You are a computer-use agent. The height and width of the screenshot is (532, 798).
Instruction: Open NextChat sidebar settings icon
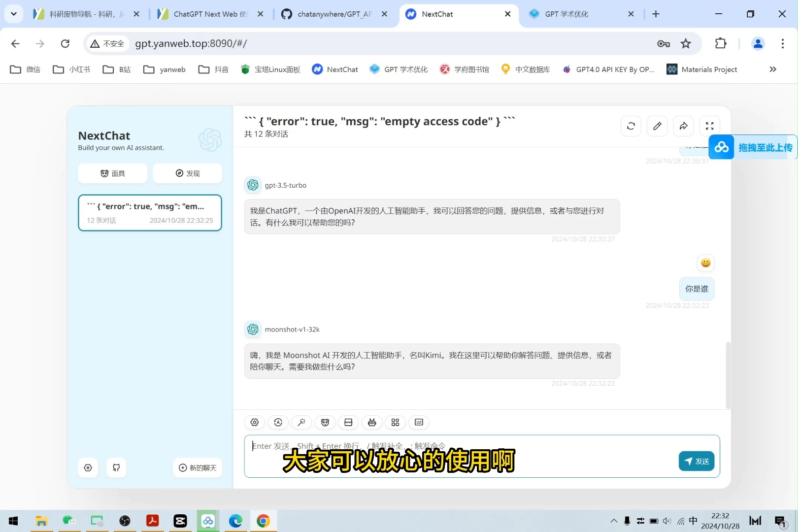(x=88, y=468)
